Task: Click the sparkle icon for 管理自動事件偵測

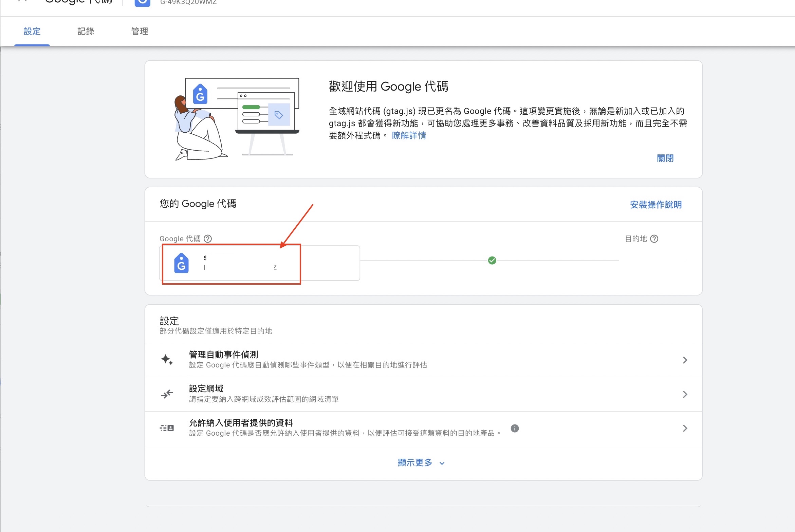Action: pos(167,360)
